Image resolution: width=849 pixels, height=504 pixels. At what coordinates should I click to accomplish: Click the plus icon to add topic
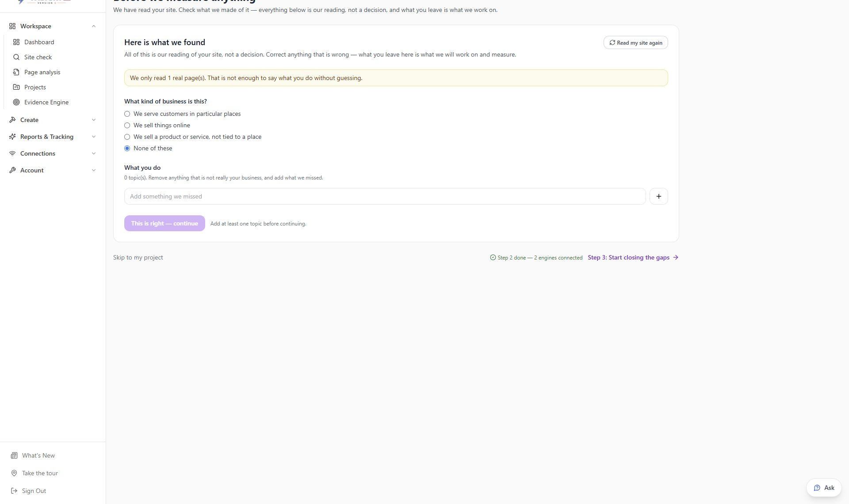pos(658,196)
